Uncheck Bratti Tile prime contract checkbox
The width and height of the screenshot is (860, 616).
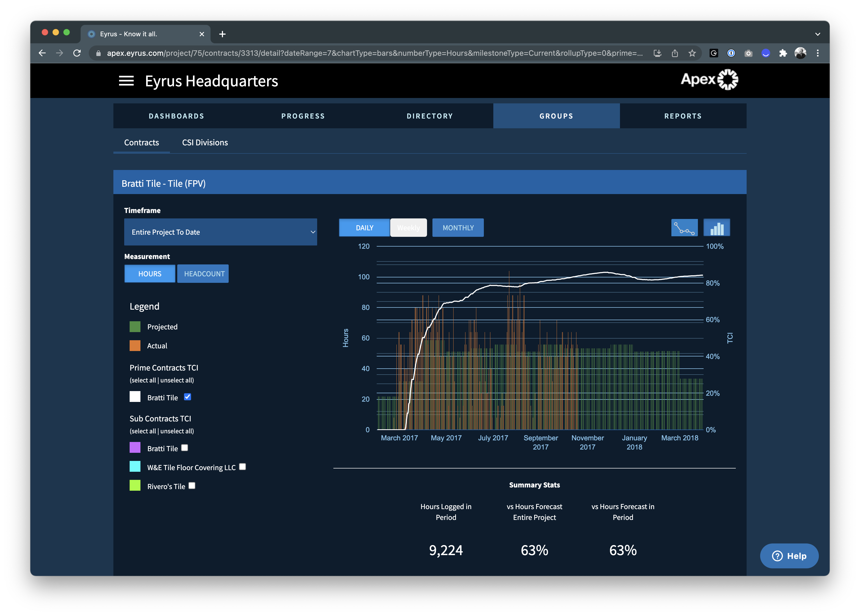point(187,397)
